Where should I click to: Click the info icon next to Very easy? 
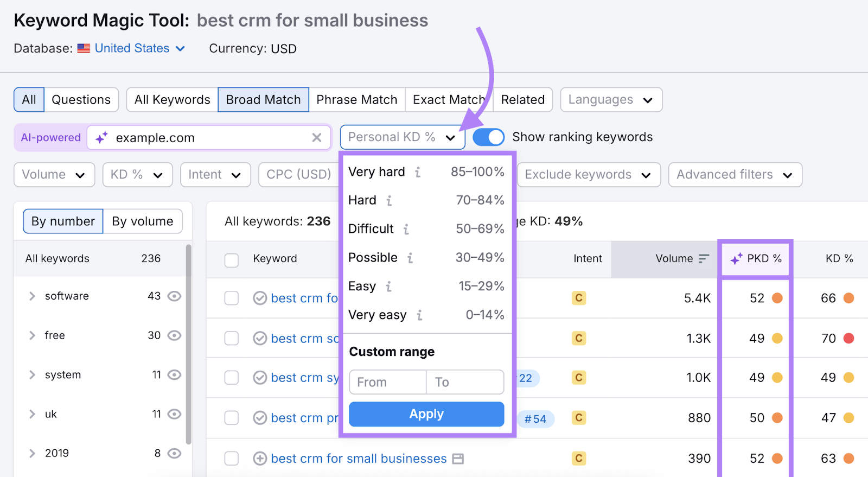(x=419, y=315)
